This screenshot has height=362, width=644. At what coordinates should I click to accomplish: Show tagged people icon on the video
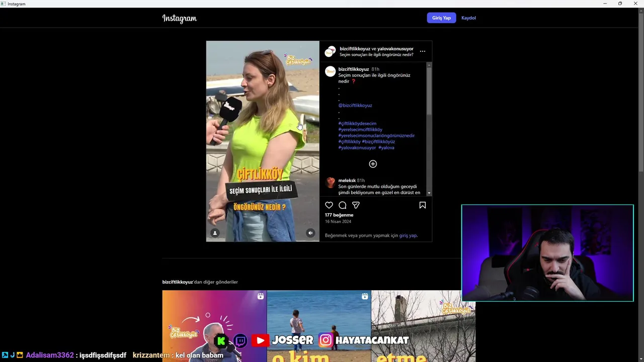pos(215,233)
